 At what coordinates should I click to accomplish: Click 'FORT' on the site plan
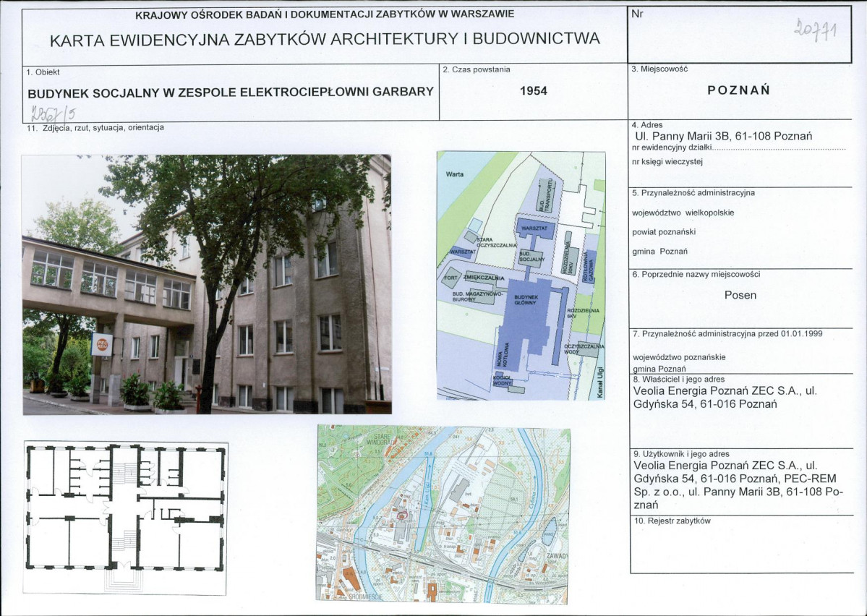click(450, 278)
